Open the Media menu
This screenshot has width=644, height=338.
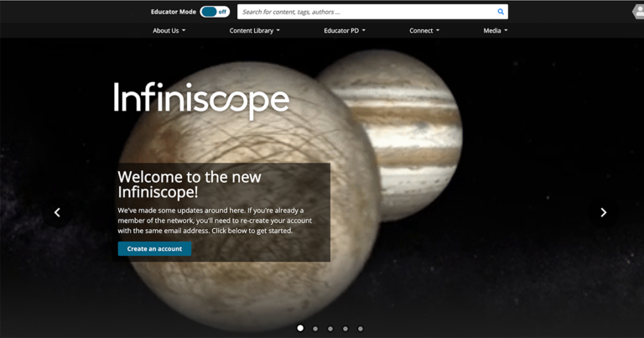tap(496, 31)
